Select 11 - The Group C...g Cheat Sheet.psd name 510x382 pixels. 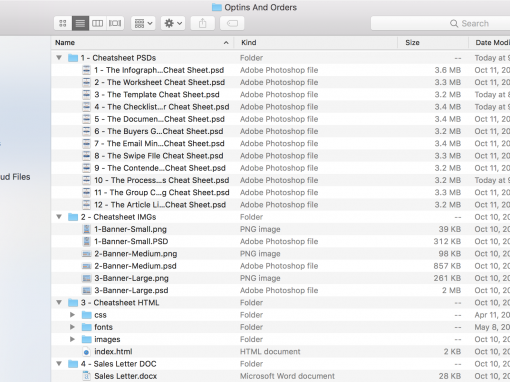pyautogui.click(x=162, y=193)
